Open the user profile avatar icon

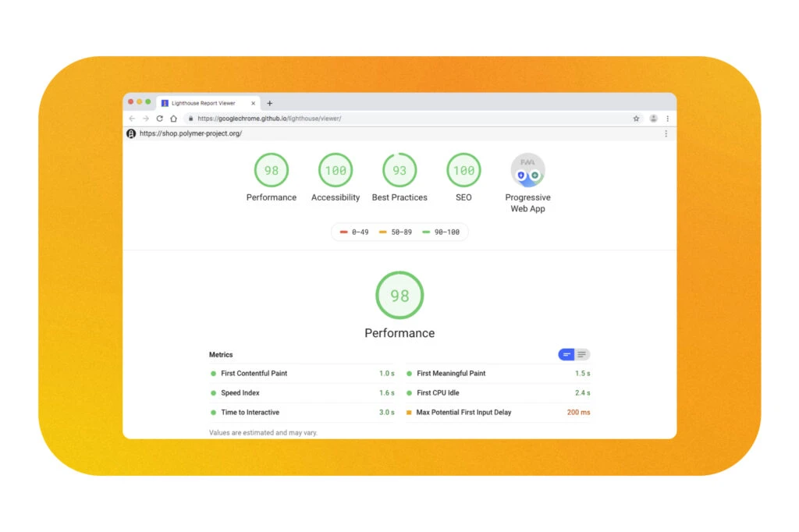pyautogui.click(x=653, y=119)
